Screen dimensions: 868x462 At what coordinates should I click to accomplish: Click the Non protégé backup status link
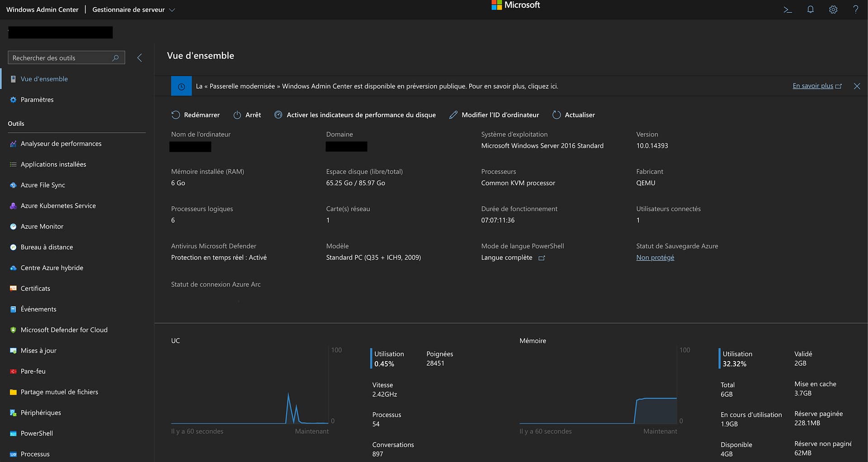pos(655,257)
